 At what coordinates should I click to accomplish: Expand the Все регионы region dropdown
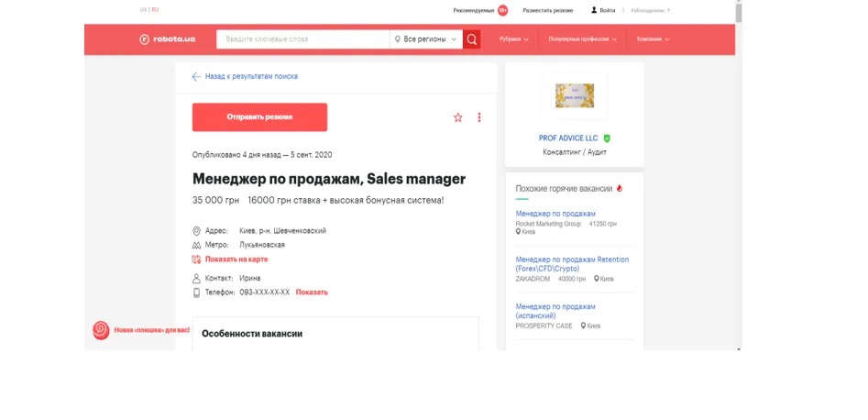pyautogui.click(x=424, y=39)
